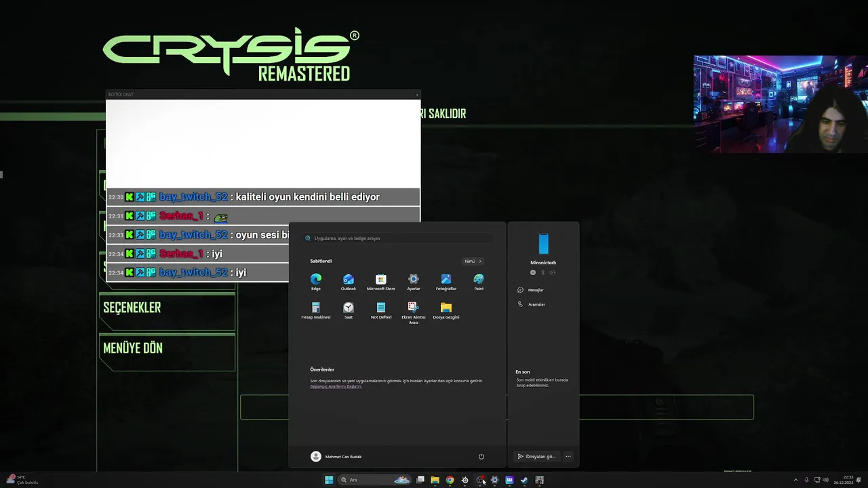Open Başlangıç Ayarlarını Başlatın link

pyautogui.click(x=336, y=386)
